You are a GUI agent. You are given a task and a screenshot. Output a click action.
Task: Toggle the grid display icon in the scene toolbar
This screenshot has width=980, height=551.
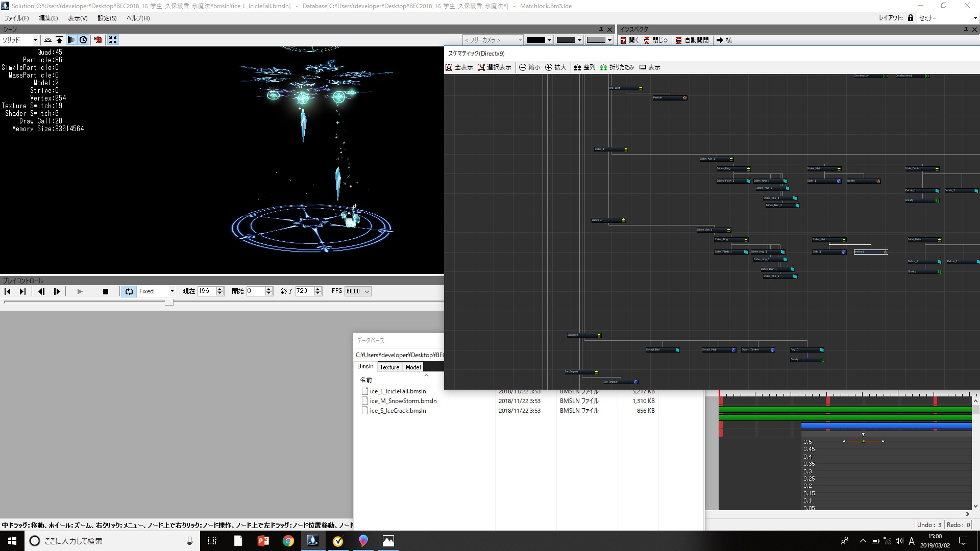point(48,40)
